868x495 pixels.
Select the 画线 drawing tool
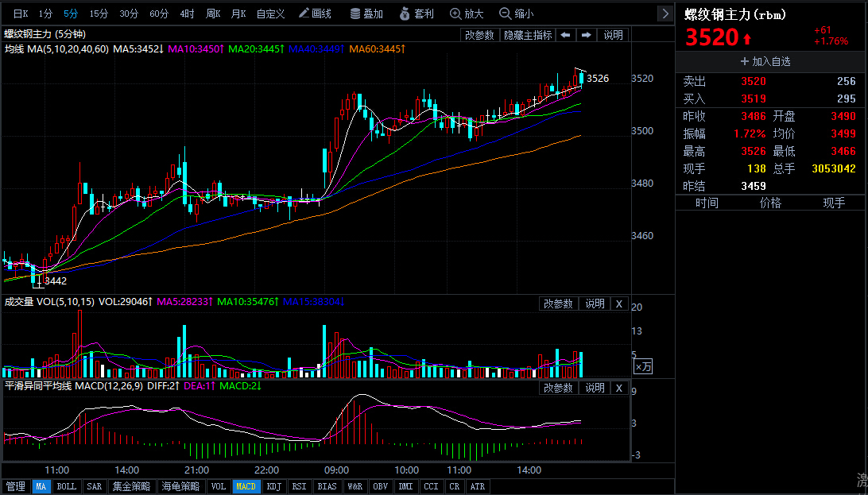coord(315,14)
